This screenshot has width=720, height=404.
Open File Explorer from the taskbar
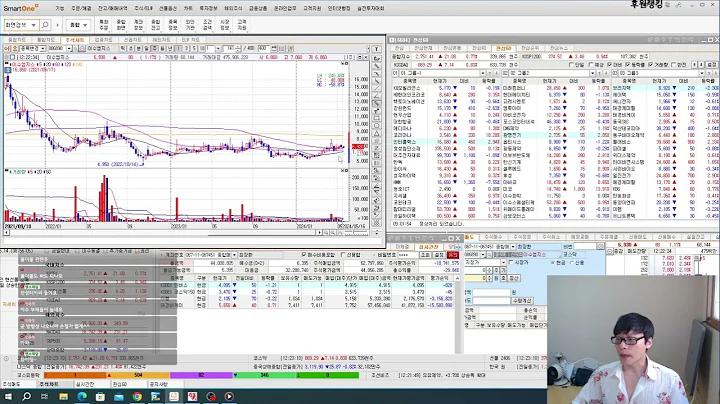tap(63, 396)
